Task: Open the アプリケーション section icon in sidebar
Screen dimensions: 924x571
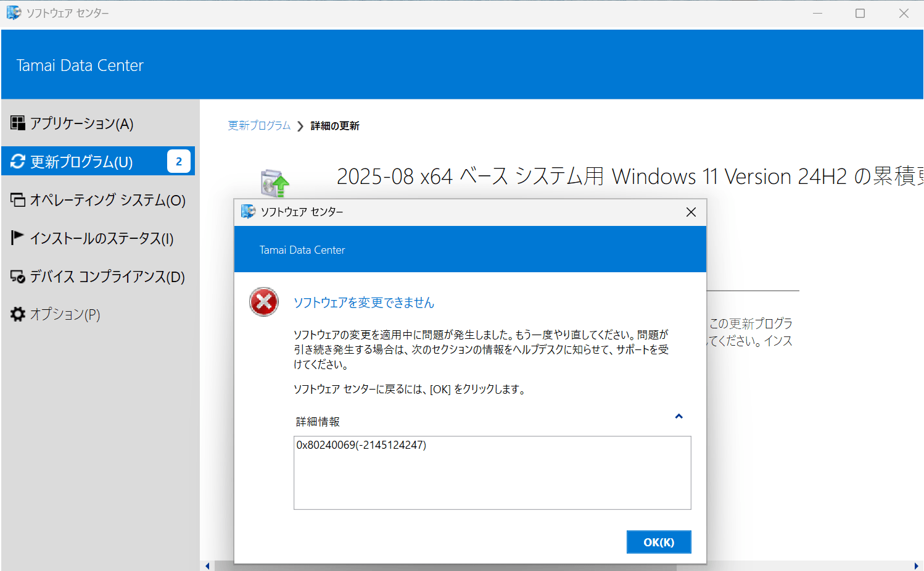Action: tap(18, 123)
